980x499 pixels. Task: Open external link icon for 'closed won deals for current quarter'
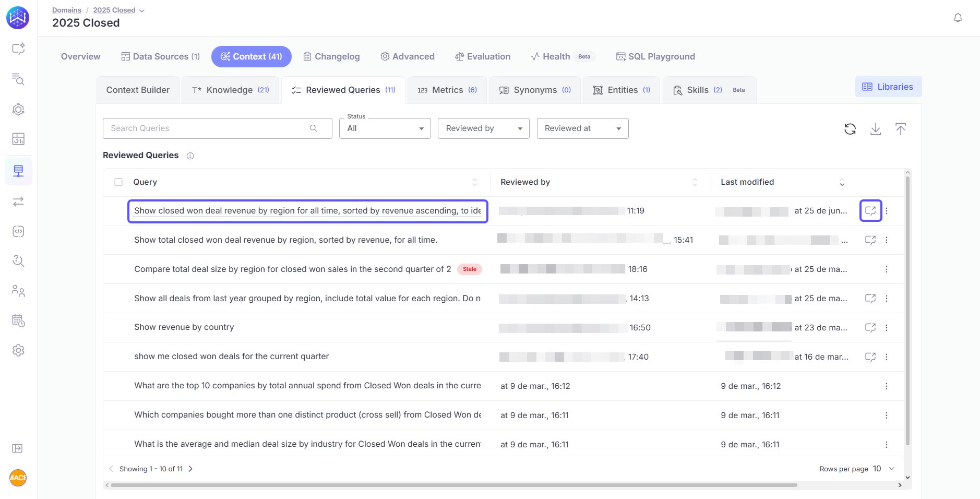pyautogui.click(x=870, y=357)
